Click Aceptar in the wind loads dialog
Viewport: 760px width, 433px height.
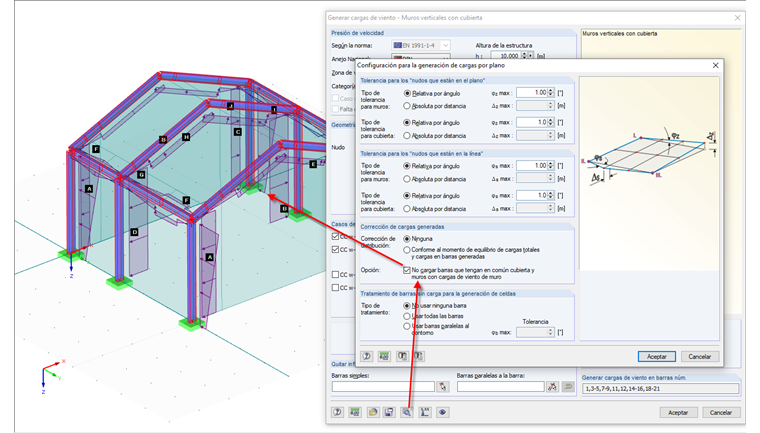coord(678,413)
